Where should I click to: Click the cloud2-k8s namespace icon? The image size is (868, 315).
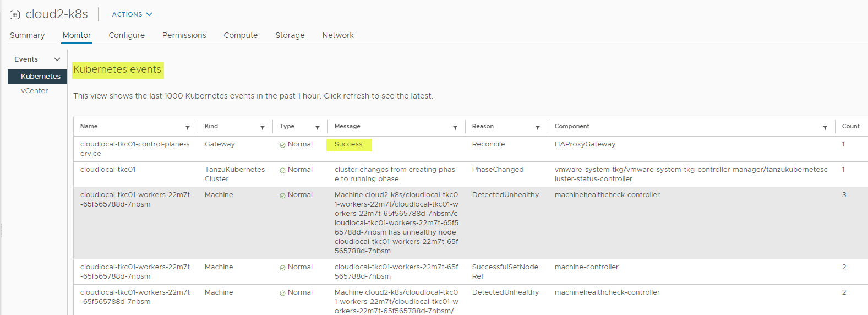point(15,15)
